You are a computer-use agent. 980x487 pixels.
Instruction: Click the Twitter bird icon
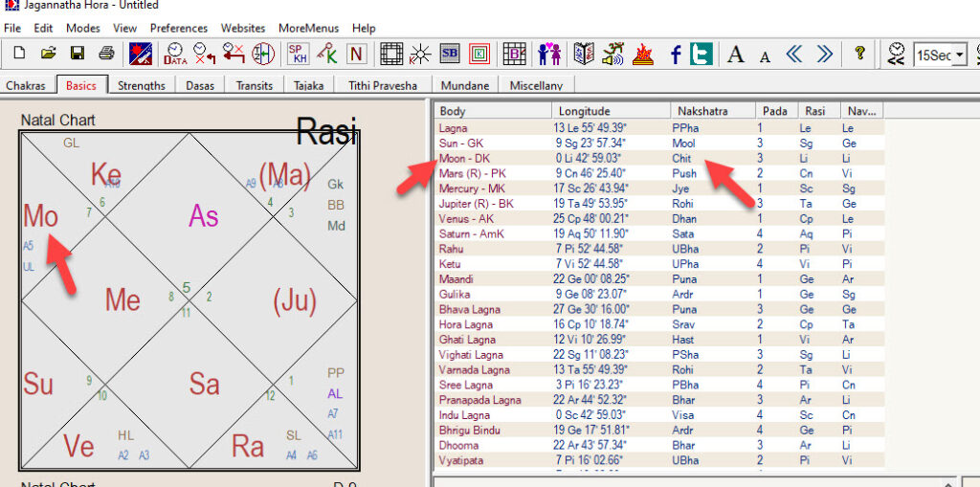702,55
